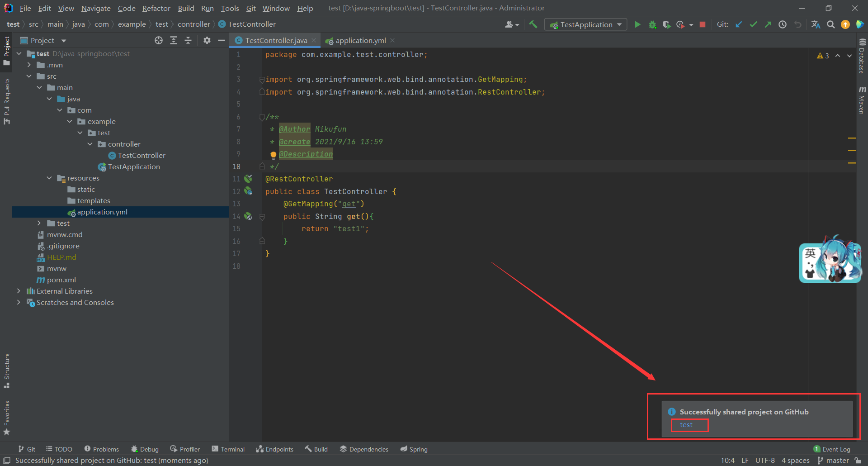Open the Maven side panel
Viewport: 868px width, 466px height.
click(862, 100)
